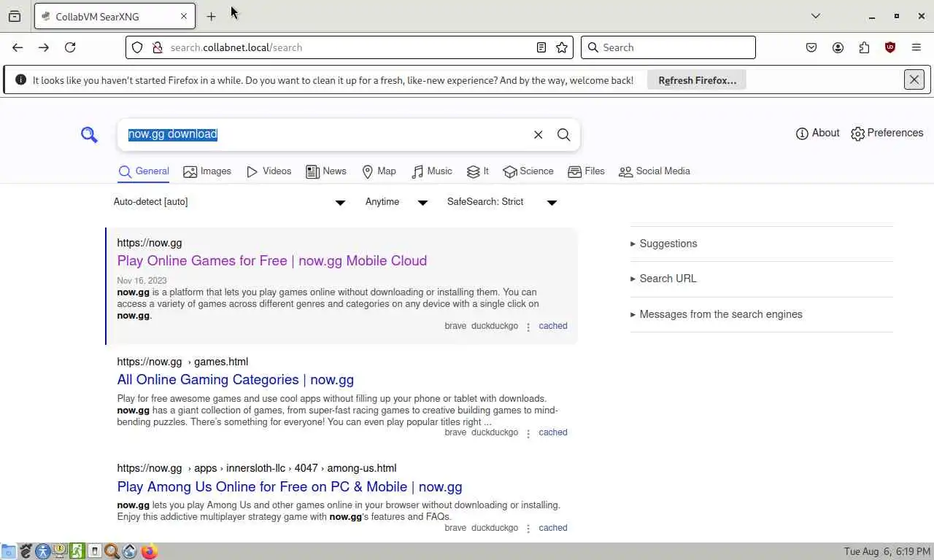List all tabs with the chevron
934x560 pixels.
pos(816,16)
